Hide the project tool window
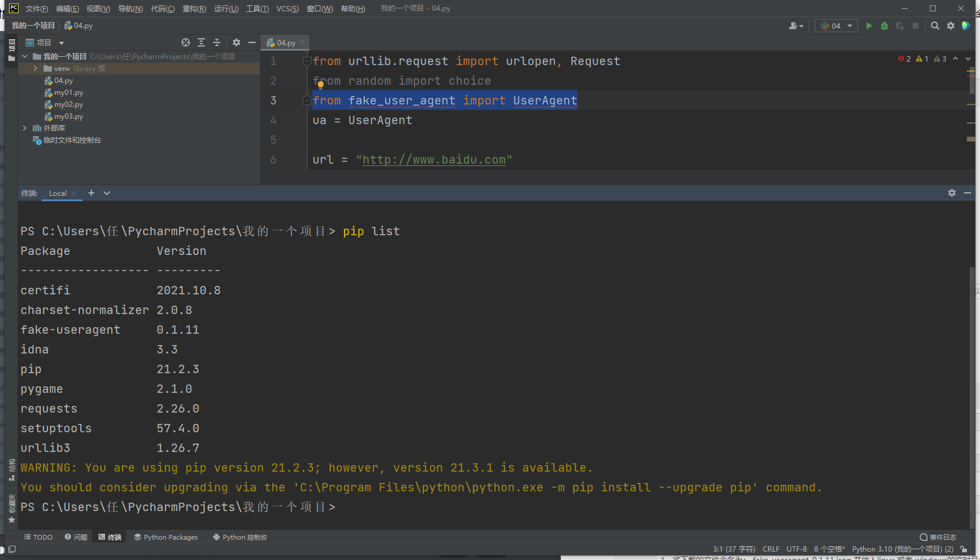This screenshot has width=980, height=560. pyautogui.click(x=252, y=42)
